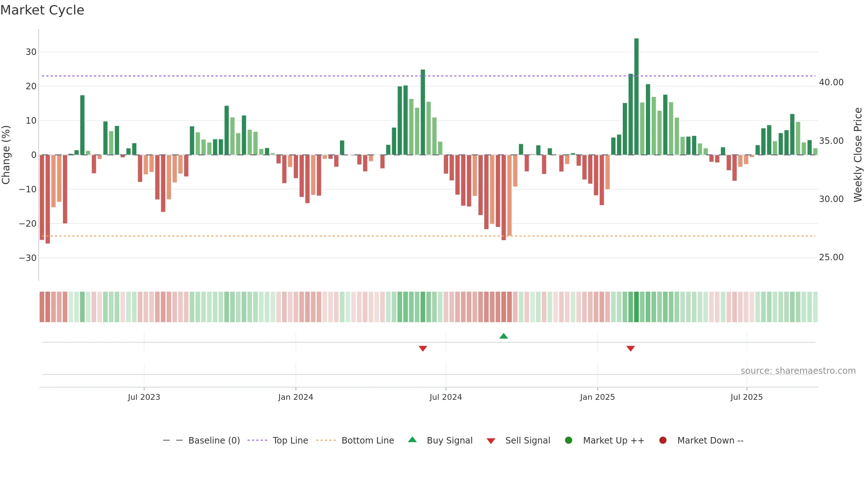Toggle the Sell Signal legend entry
The image size is (868, 488).
point(518,440)
